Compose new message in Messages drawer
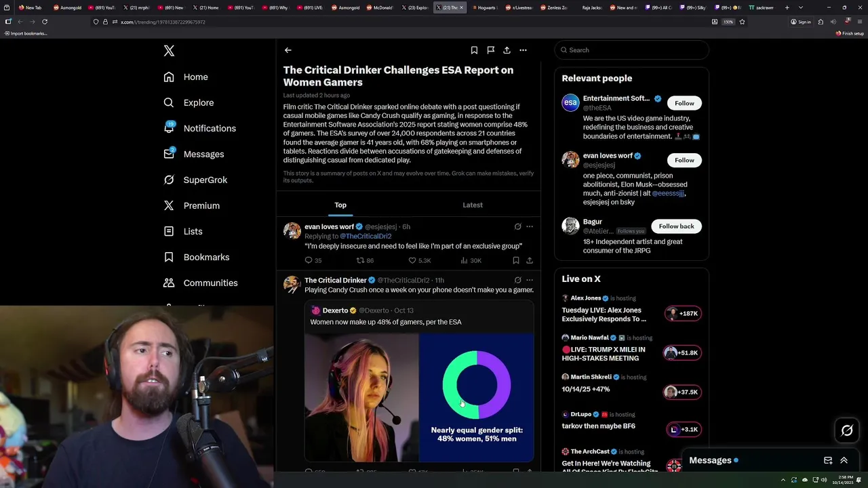868x488 pixels. click(828, 460)
